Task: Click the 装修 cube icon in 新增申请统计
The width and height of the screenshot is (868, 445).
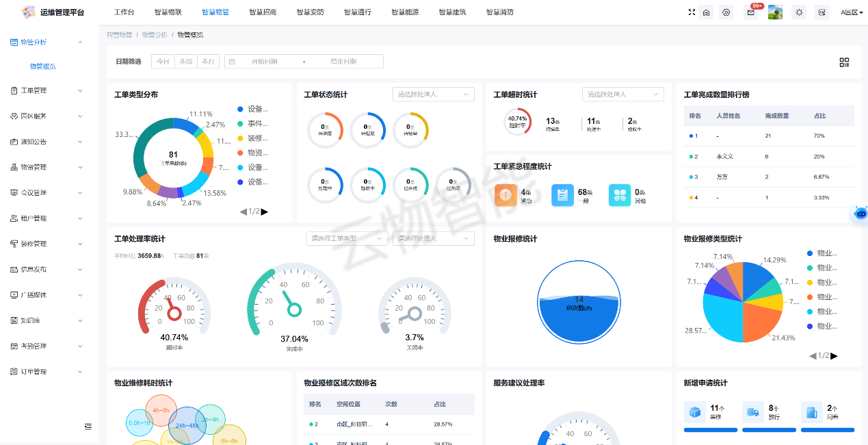Action: (x=695, y=412)
